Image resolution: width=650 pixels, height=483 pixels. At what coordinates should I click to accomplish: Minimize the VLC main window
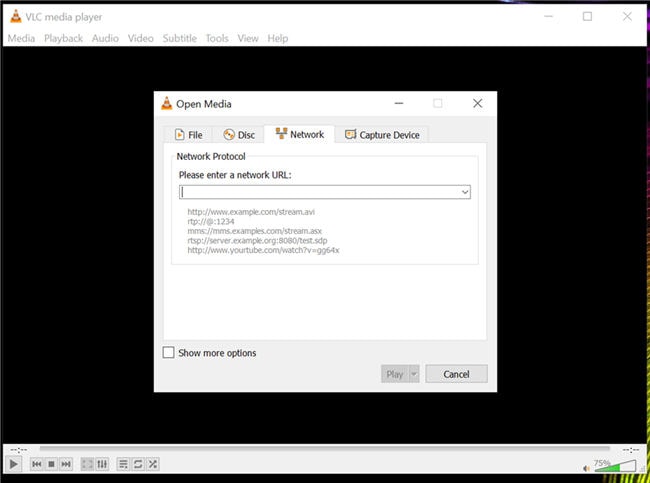click(548, 16)
